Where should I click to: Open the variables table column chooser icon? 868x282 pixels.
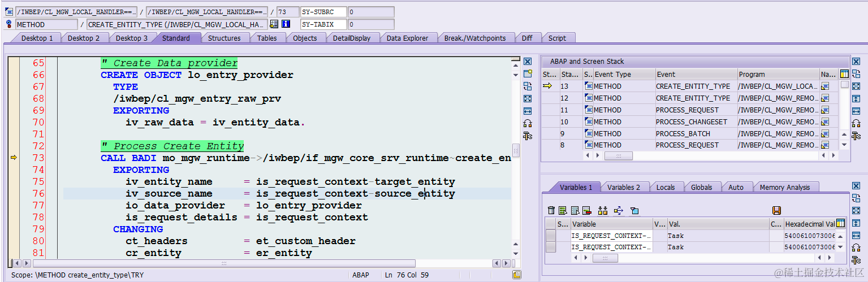coord(840,223)
